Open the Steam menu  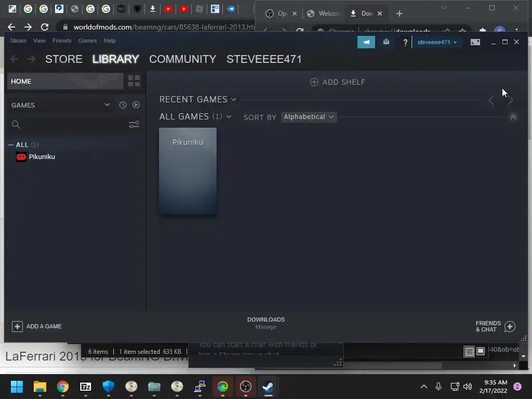coord(18,41)
